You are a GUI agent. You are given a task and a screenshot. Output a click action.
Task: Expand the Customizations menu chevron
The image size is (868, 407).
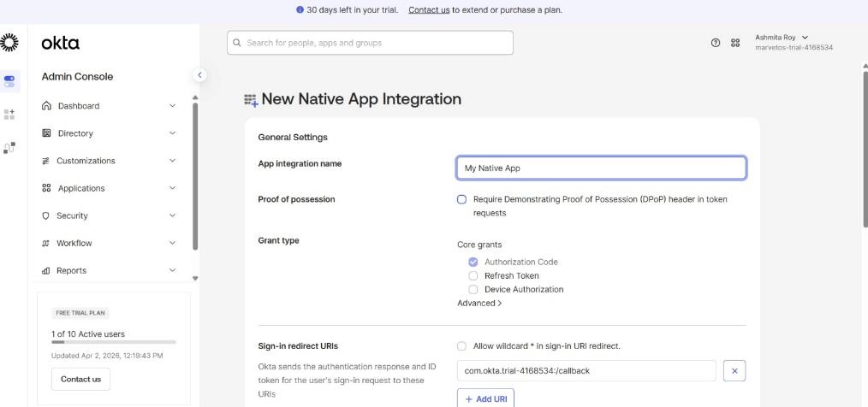pos(172,161)
